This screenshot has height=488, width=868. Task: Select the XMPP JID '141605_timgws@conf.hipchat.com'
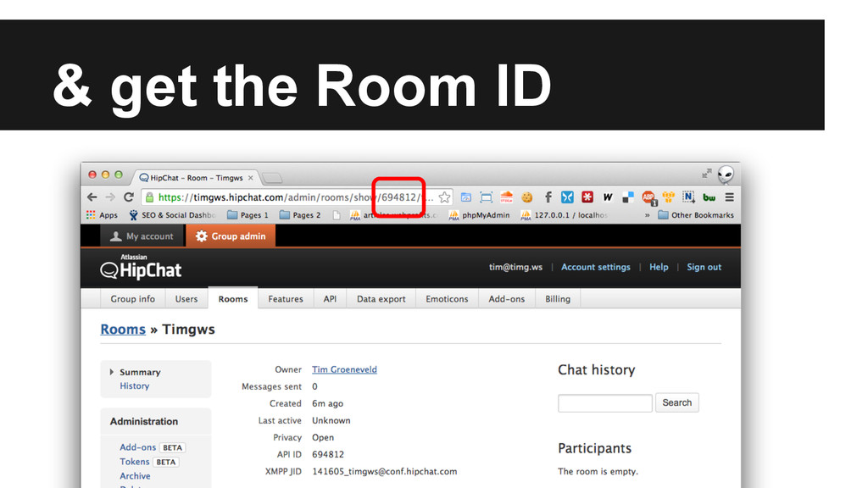pos(385,472)
